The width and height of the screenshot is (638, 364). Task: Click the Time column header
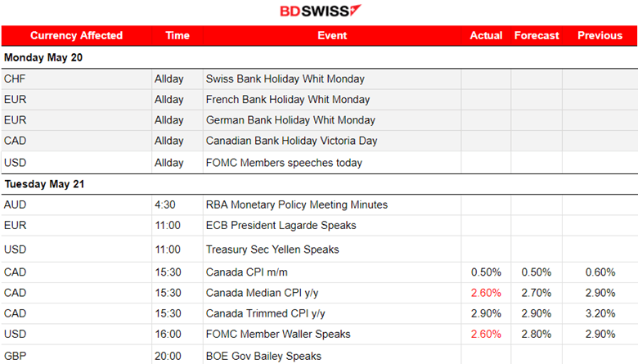177,36
